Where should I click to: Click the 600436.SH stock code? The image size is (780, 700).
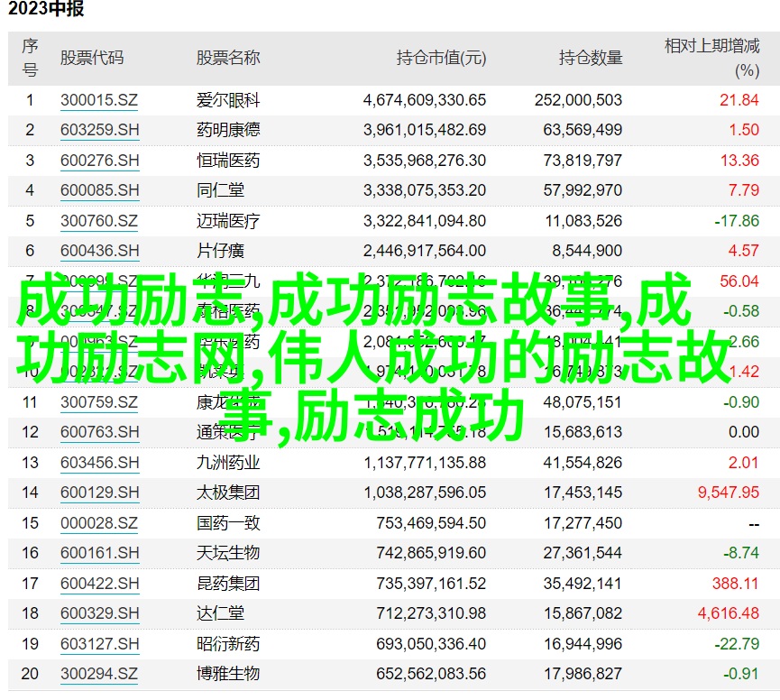click(99, 251)
